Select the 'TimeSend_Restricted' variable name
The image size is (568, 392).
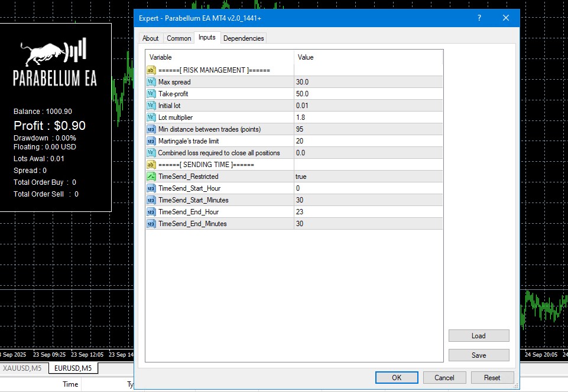click(189, 177)
